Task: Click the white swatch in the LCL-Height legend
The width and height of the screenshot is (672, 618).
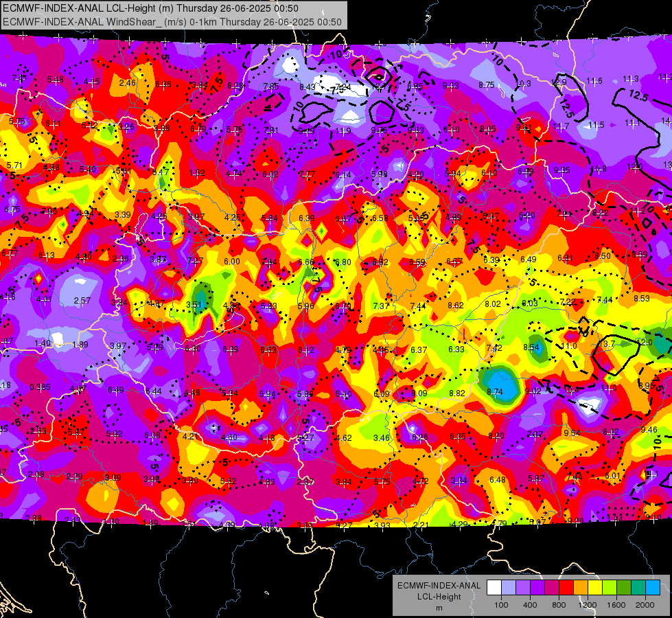Action: point(494,588)
